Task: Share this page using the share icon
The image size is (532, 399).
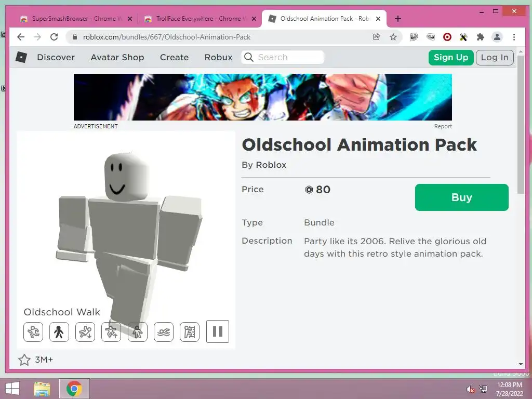Action: click(376, 37)
